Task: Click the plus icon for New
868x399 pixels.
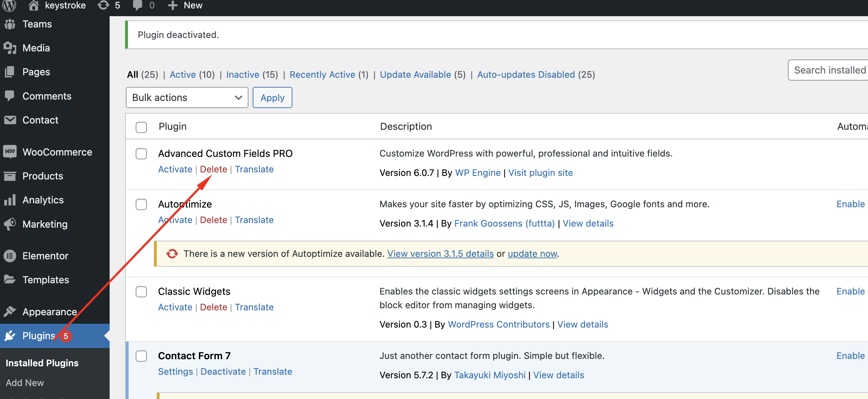Action: [173, 5]
